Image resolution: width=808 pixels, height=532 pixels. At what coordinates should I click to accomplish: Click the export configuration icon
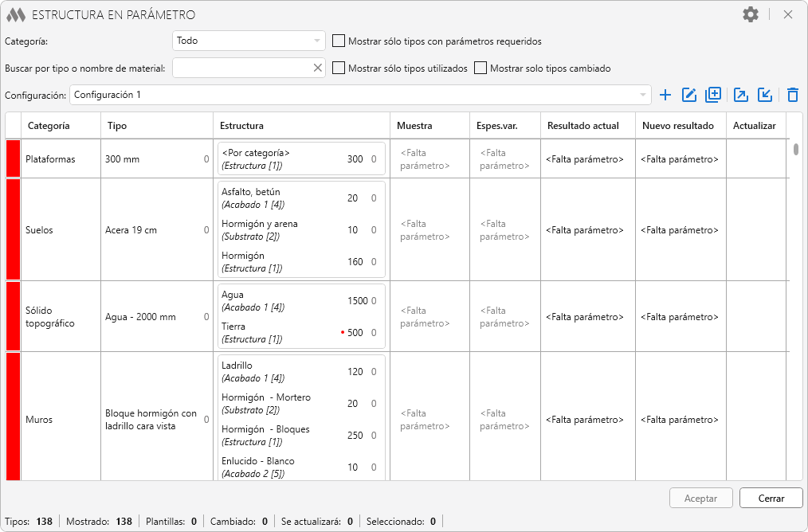[x=740, y=95]
